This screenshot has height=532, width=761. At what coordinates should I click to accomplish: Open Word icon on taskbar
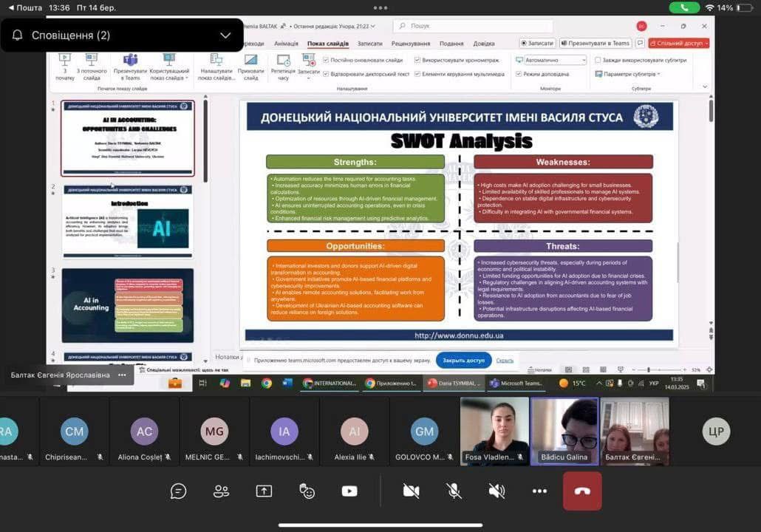click(x=287, y=383)
